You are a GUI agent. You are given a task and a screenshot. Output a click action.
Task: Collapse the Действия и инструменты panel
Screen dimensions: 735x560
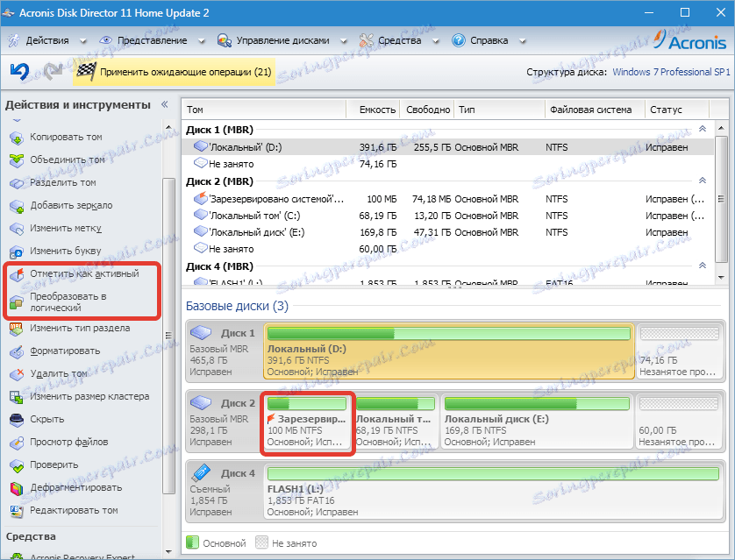[x=165, y=104]
